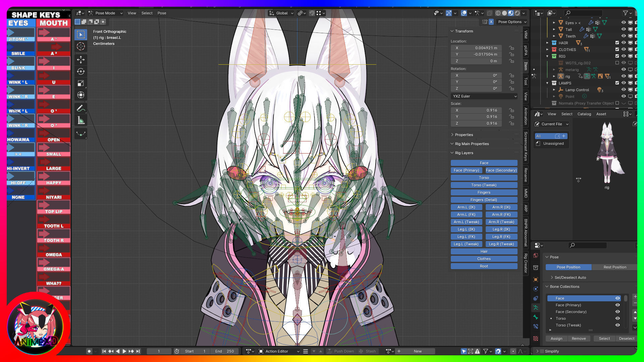The height and width of the screenshot is (362, 644).
Task: Switch to wireframe viewport shading
Action: (498, 13)
